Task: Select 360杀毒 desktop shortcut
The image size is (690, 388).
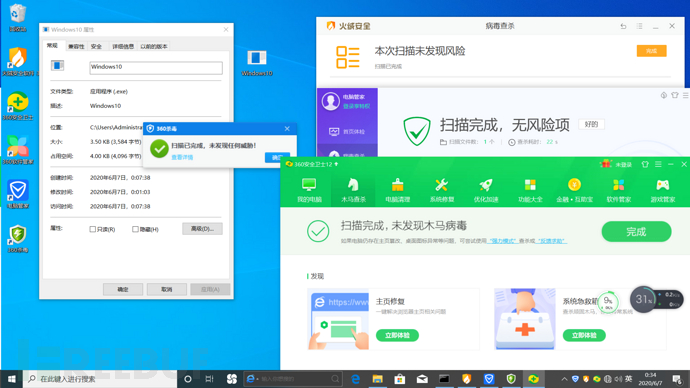Action: click(18, 239)
